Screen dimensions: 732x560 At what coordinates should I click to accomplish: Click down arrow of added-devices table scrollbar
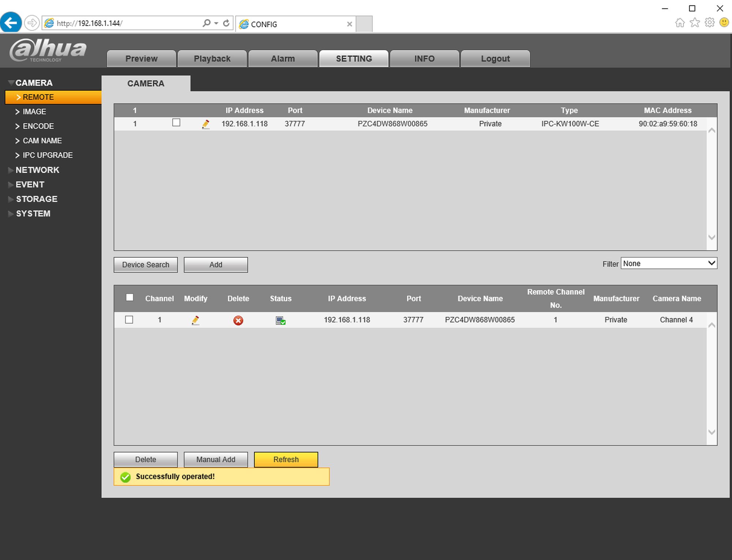[712, 432]
